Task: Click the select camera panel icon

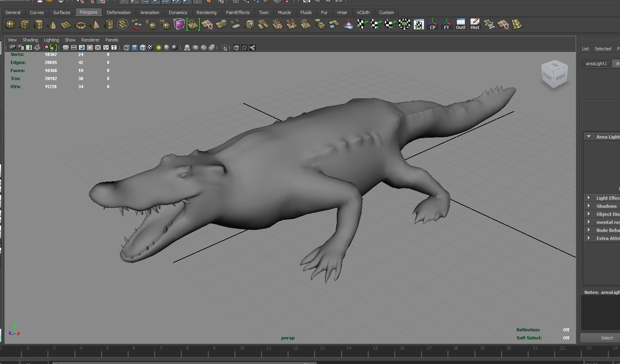Action: click(12, 48)
